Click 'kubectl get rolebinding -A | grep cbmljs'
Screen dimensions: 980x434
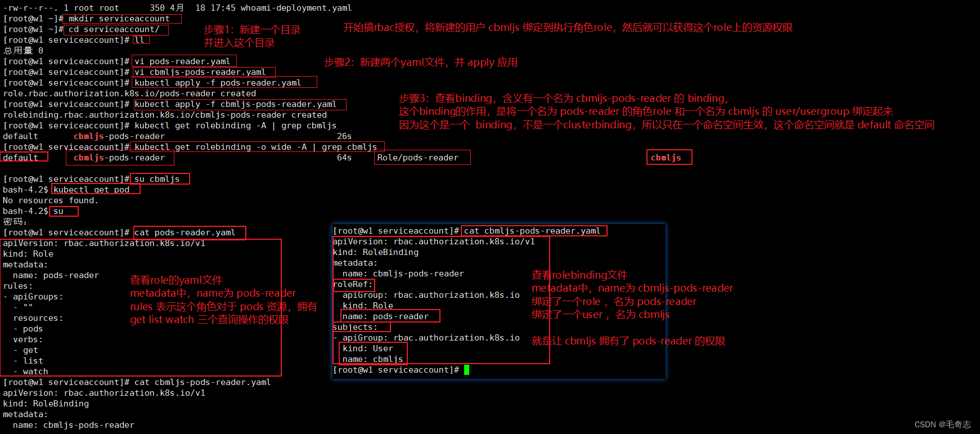tap(235, 126)
